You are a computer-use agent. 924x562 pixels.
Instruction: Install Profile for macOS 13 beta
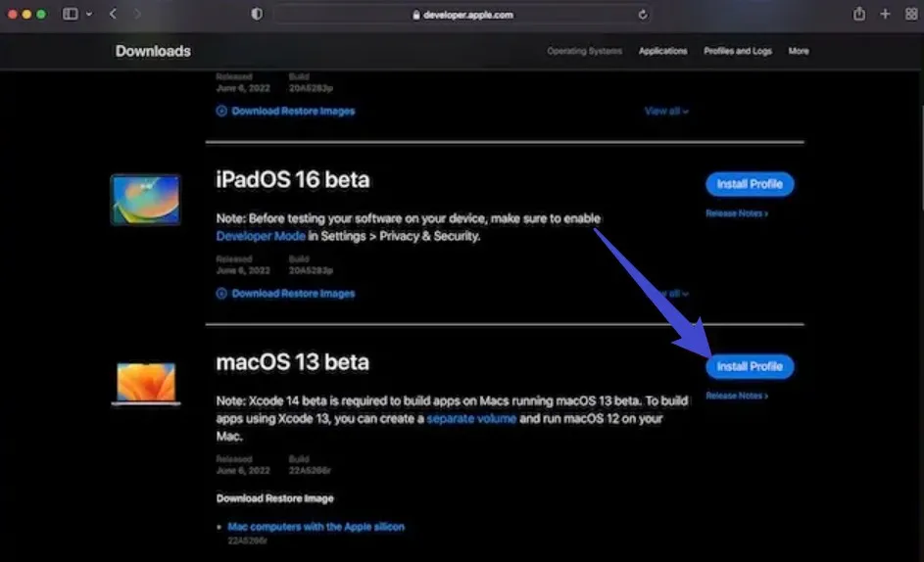click(750, 366)
